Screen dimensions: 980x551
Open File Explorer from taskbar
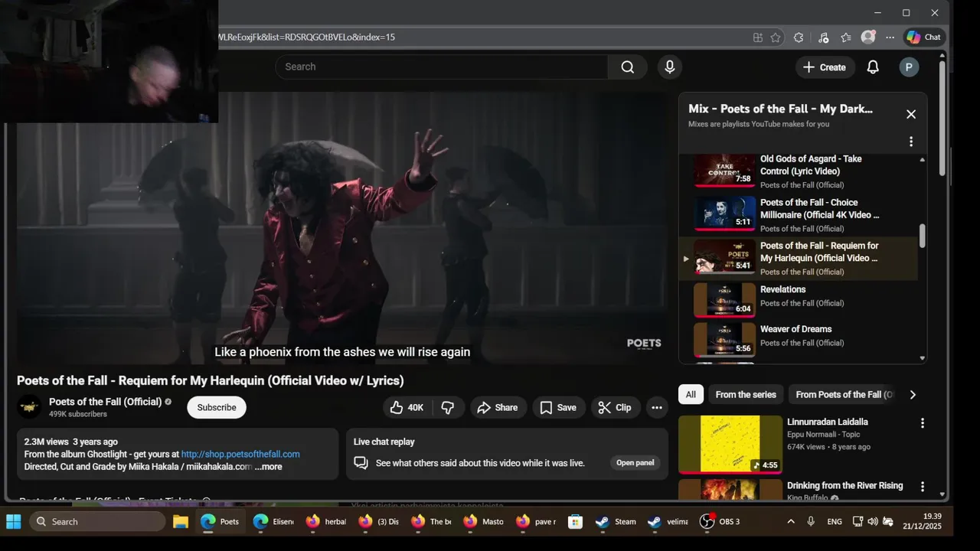[181, 522]
